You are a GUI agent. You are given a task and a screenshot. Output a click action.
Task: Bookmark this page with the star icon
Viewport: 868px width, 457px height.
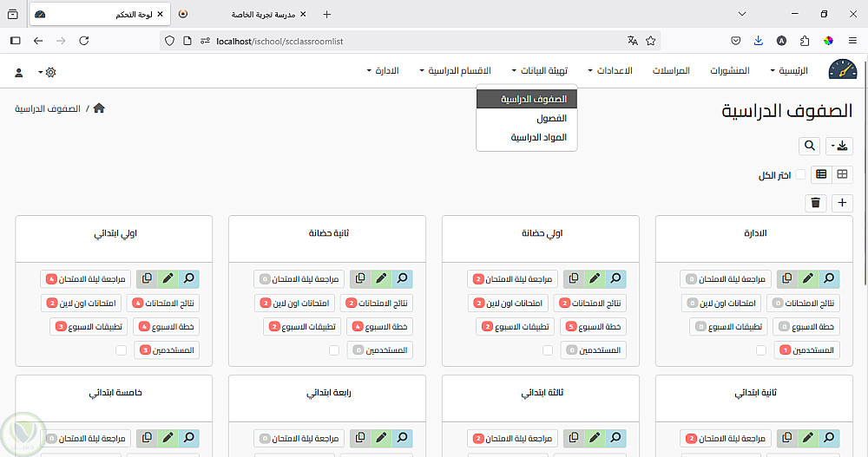[651, 41]
